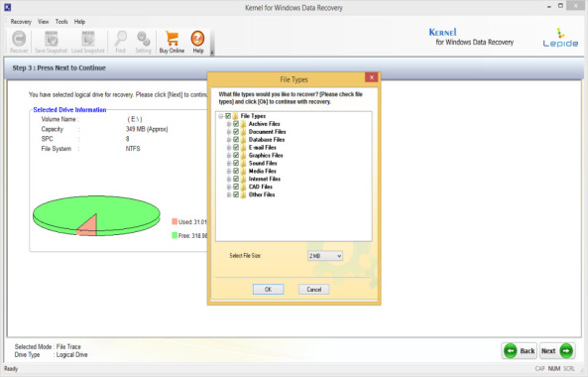This screenshot has width=588, height=377.
Task: Click the NTFS file system value
Action: point(133,149)
